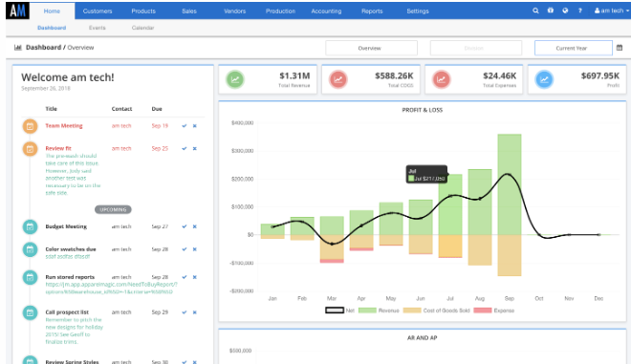Dismiss the Review fit task
Viewport: 631px width, 364px height.
tap(195, 148)
